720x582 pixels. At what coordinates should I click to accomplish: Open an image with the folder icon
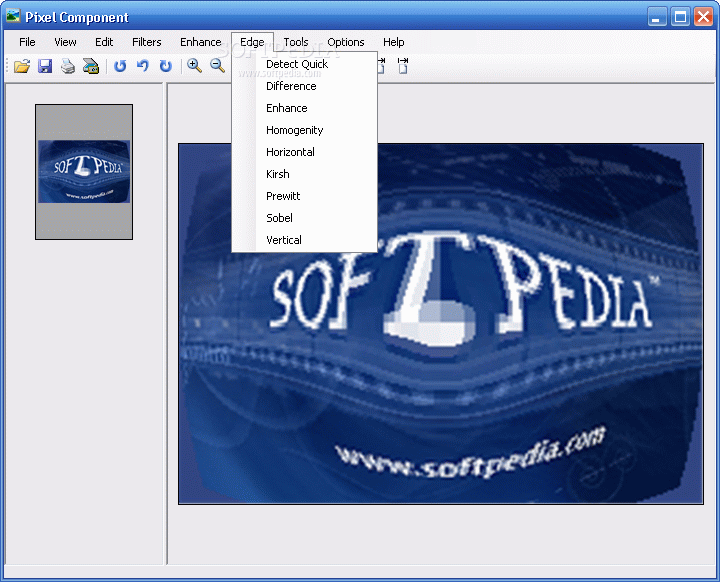tap(22, 66)
